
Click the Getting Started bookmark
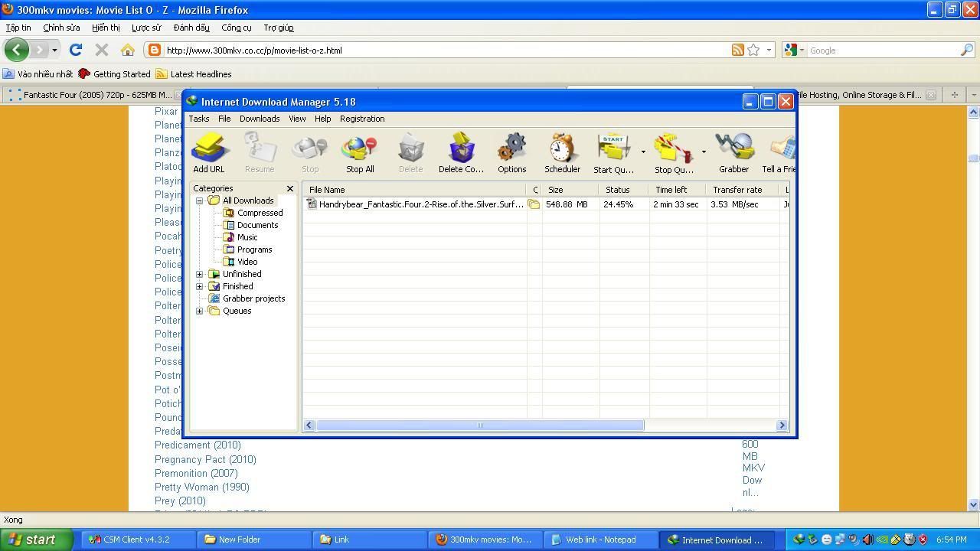tap(114, 74)
